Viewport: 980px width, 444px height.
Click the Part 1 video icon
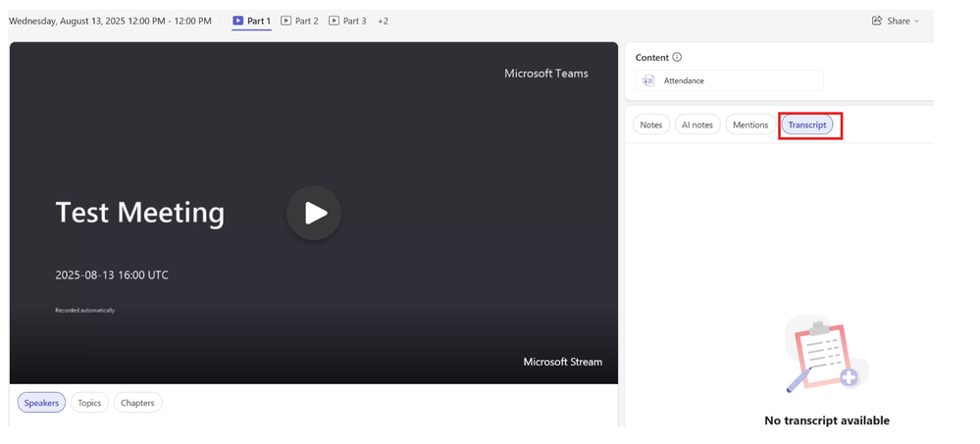(x=238, y=21)
